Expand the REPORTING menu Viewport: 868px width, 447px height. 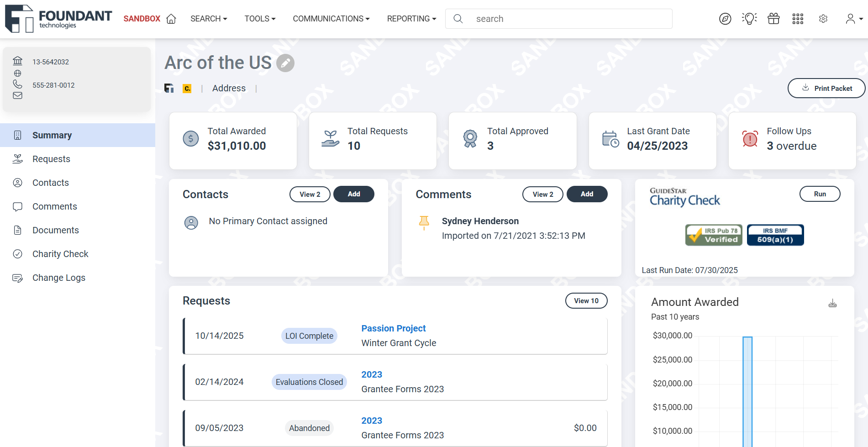[x=411, y=19]
